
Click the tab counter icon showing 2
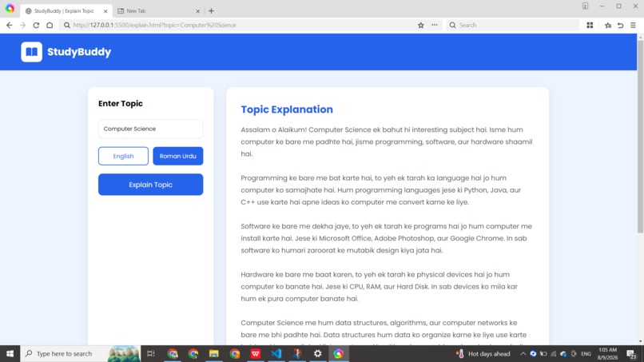[585, 6]
